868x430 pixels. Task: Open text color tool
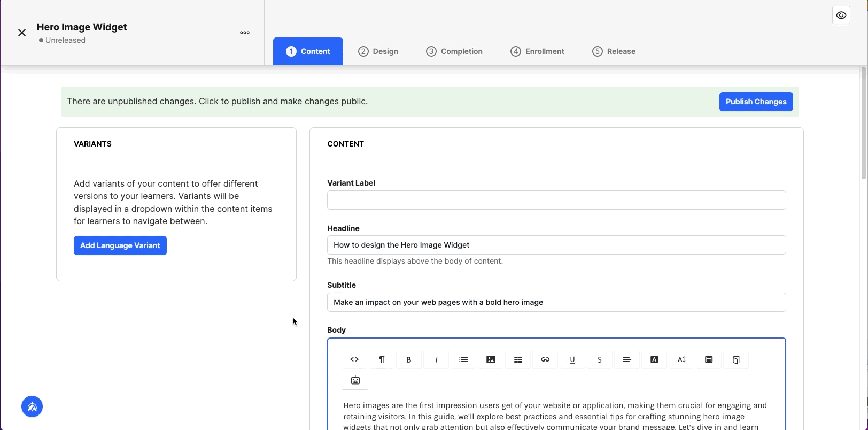[654, 359]
